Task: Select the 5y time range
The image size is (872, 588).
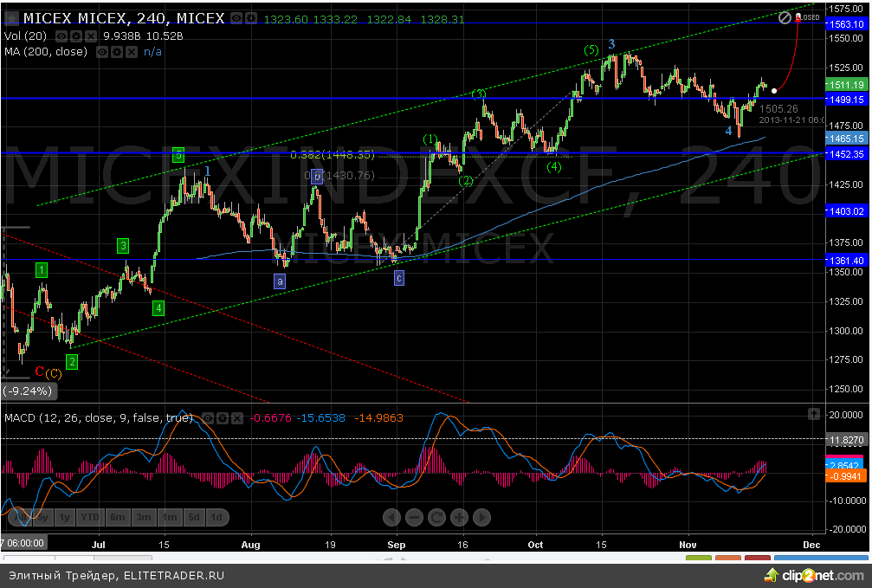Action: coord(42,517)
